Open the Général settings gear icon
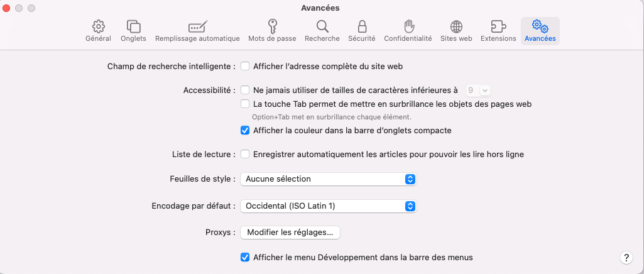644x274 pixels. click(98, 26)
